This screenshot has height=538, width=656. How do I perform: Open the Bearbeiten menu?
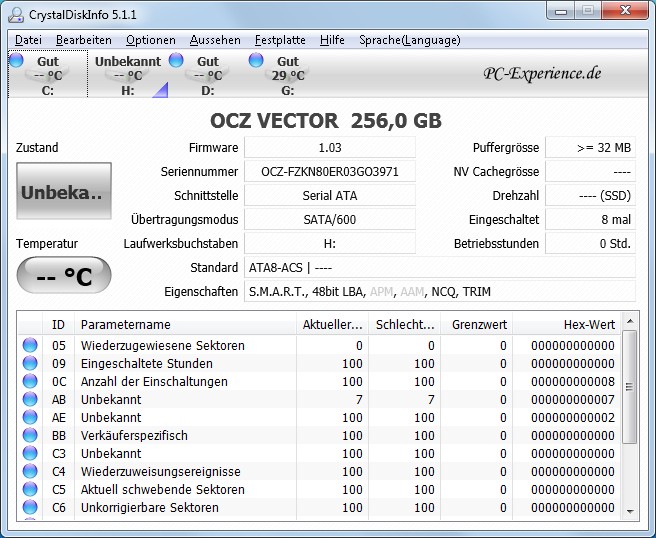(x=84, y=40)
